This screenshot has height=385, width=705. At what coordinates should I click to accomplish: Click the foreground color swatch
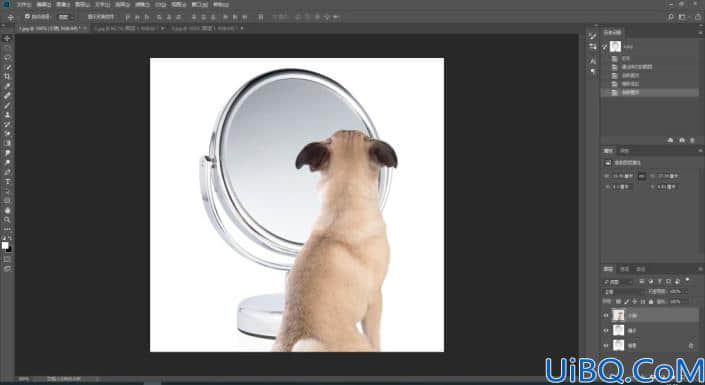pos(5,245)
